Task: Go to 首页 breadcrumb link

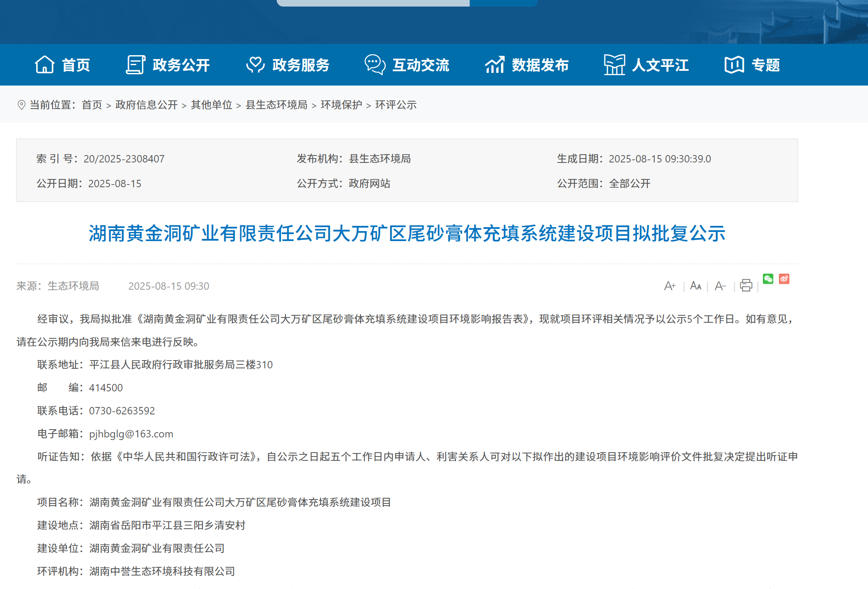Action: (92, 105)
